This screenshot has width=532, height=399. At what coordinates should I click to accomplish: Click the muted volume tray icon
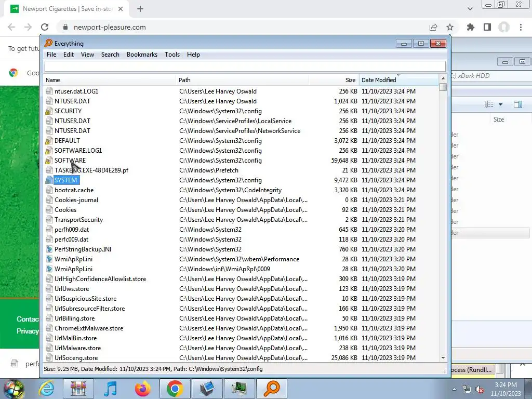point(480,390)
